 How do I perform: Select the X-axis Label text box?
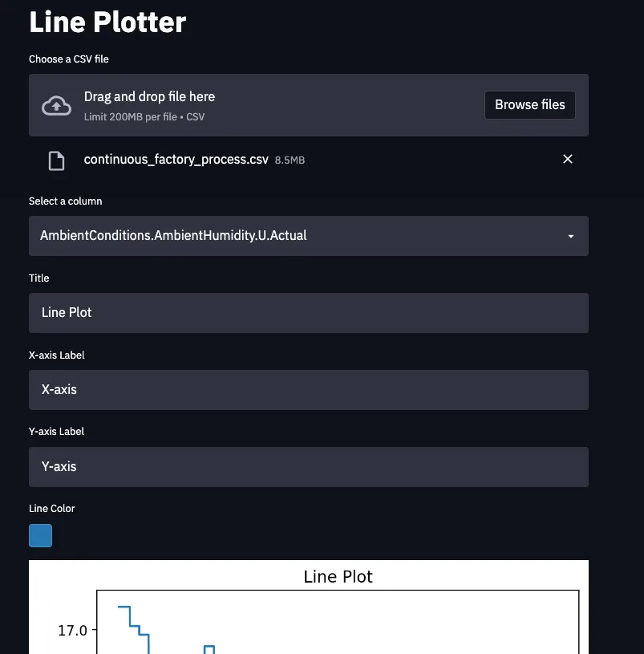(x=309, y=389)
